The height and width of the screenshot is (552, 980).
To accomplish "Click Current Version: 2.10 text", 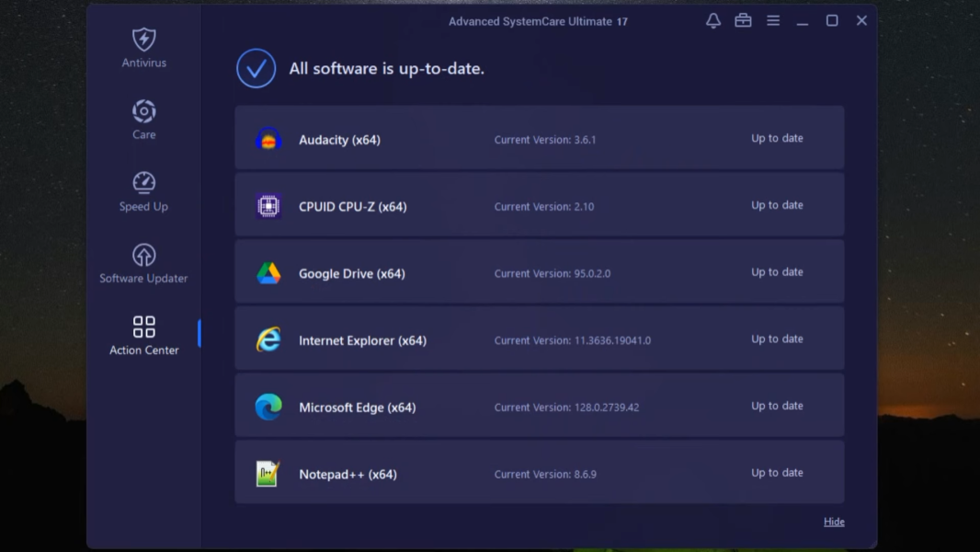I will pyautogui.click(x=543, y=207).
